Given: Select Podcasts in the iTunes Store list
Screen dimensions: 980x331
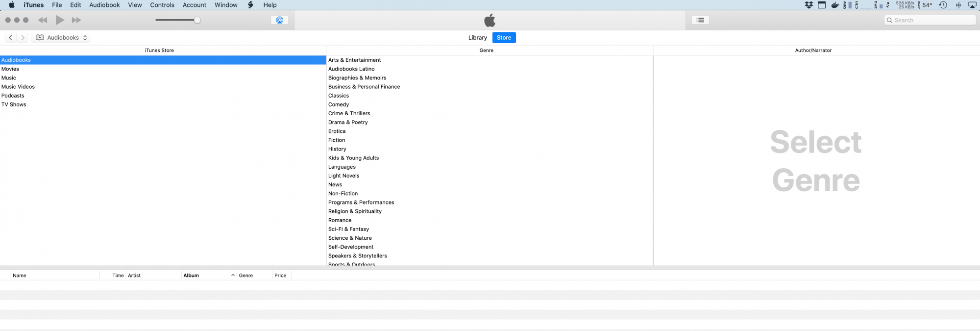Looking at the screenshot, I should tap(163, 96).
